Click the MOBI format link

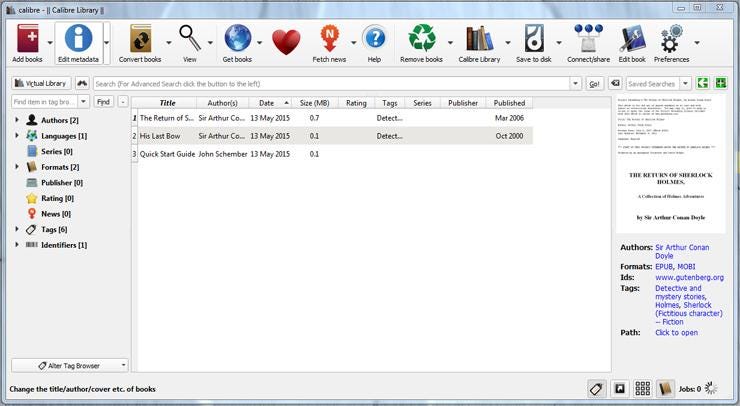click(686, 266)
